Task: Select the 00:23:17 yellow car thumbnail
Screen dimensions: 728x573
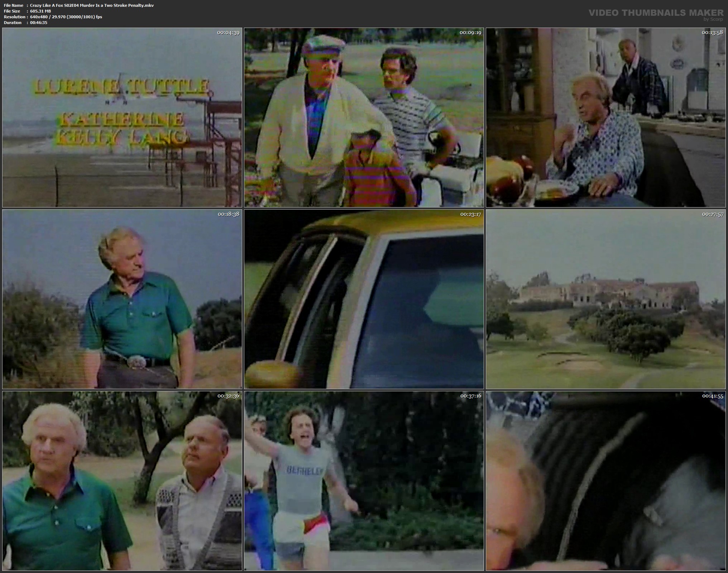Action: [x=364, y=299]
